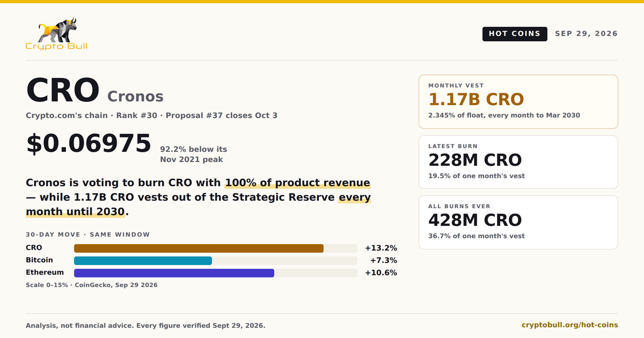The image size is (644, 338).
Task: Click the Ethereum row label
Action: tap(45, 273)
